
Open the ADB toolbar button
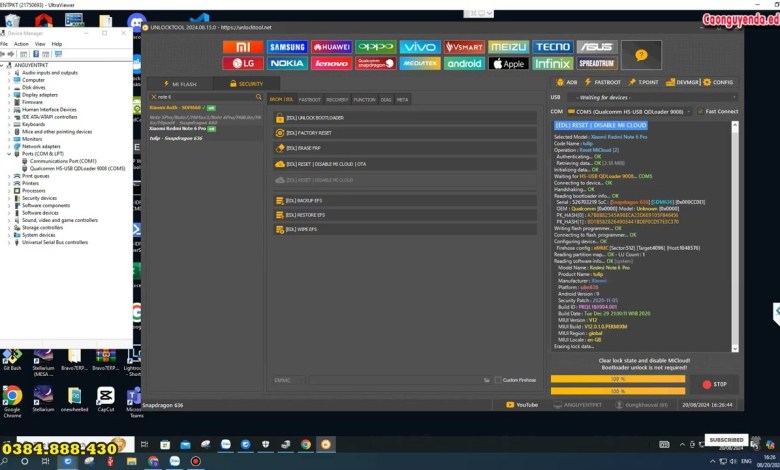pos(567,82)
